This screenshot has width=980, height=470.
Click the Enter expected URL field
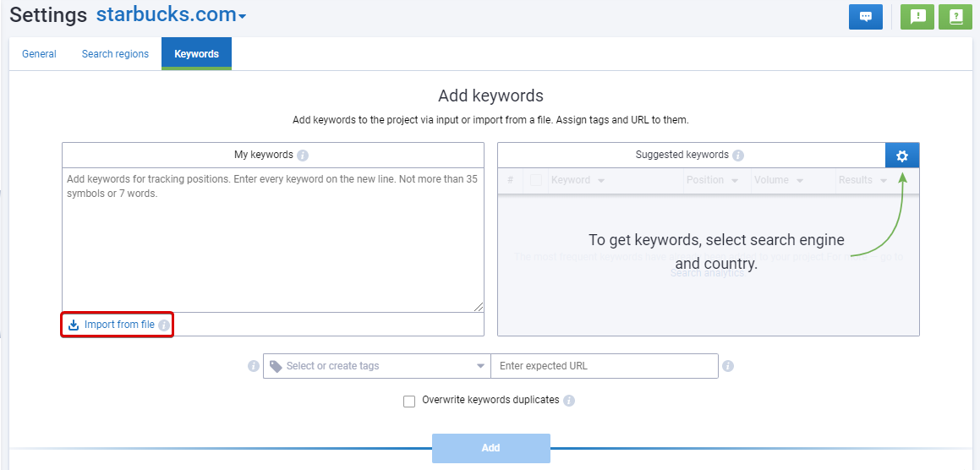click(605, 366)
